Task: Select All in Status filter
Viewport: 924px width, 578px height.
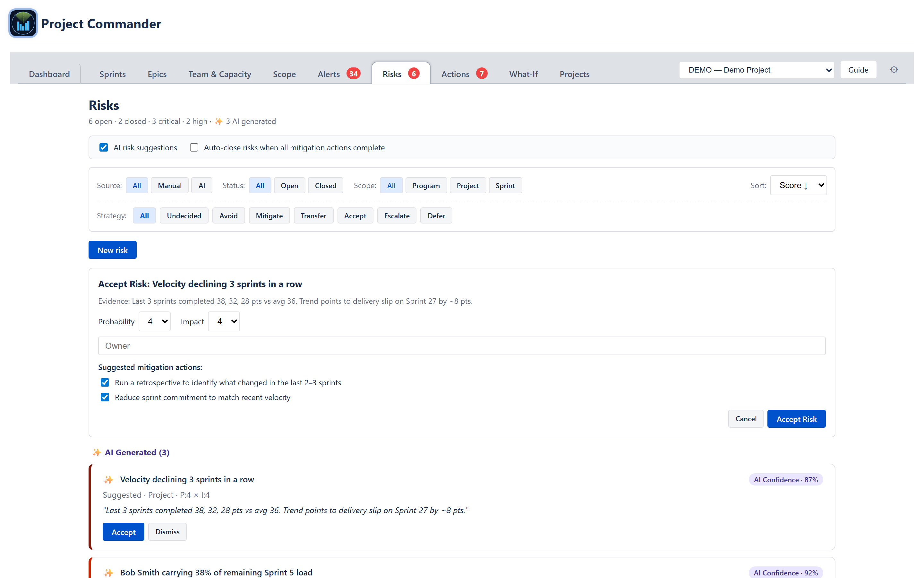Action: tap(260, 185)
